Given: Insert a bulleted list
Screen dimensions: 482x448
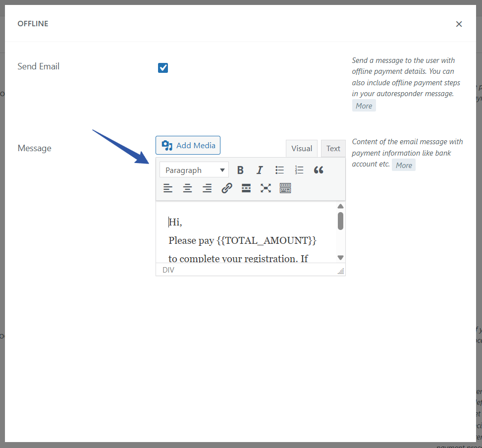Looking at the screenshot, I should (279, 170).
